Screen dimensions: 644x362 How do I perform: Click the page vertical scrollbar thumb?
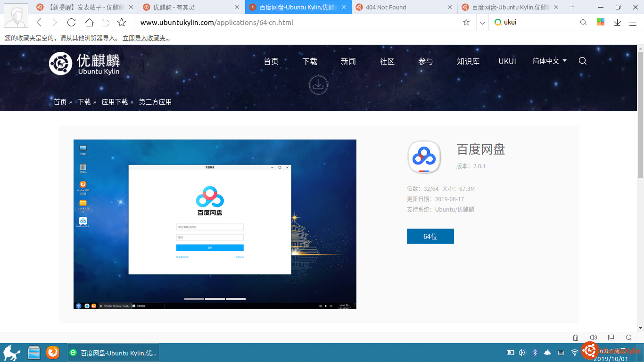[640, 113]
